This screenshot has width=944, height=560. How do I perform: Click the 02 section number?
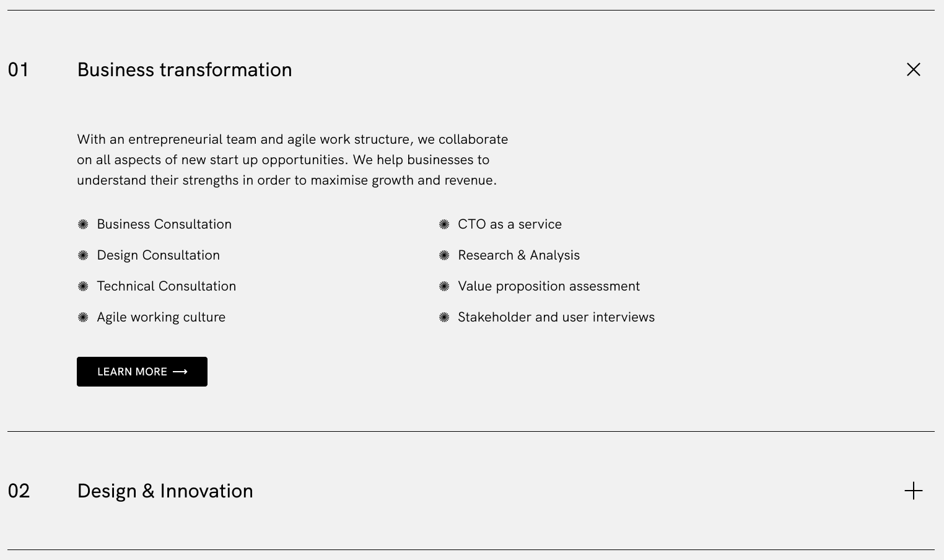coord(19,491)
